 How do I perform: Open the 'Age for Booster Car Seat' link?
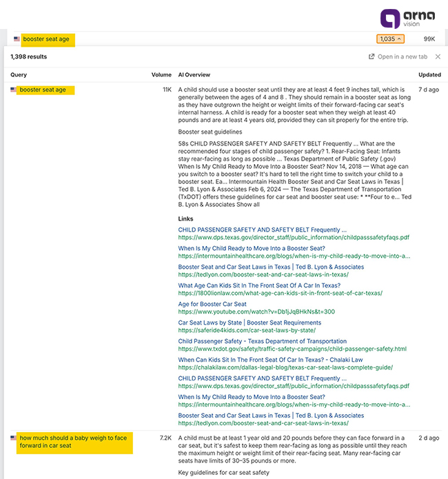pos(212,304)
